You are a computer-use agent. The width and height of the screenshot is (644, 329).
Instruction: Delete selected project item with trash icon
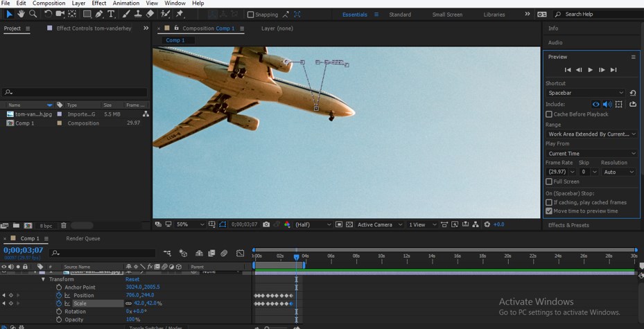point(64,226)
